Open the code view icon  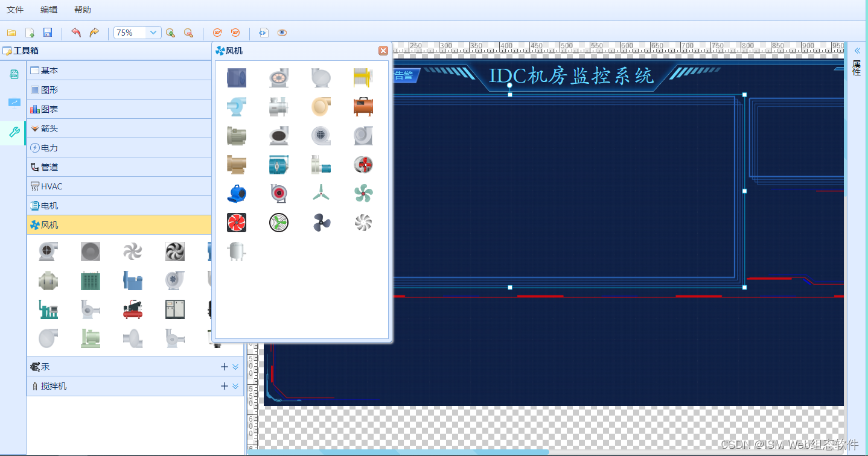pyautogui.click(x=263, y=33)
